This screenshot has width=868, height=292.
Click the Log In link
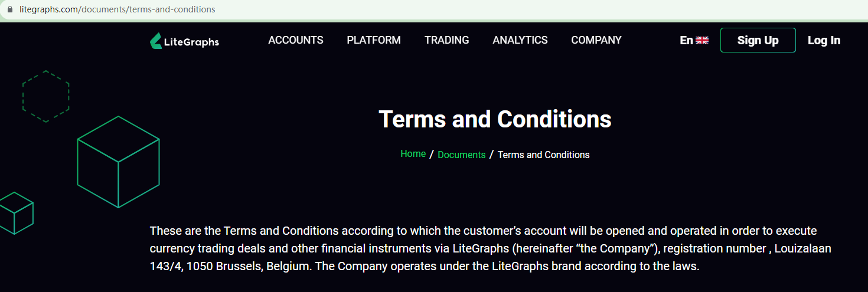(x=824, y=40)
